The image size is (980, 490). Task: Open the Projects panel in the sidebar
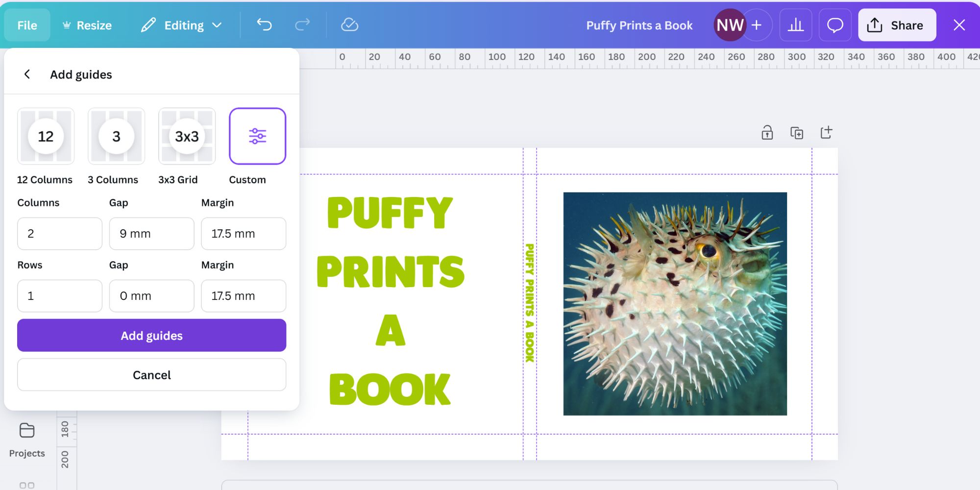pyautogui.click(x=27, y=439)
